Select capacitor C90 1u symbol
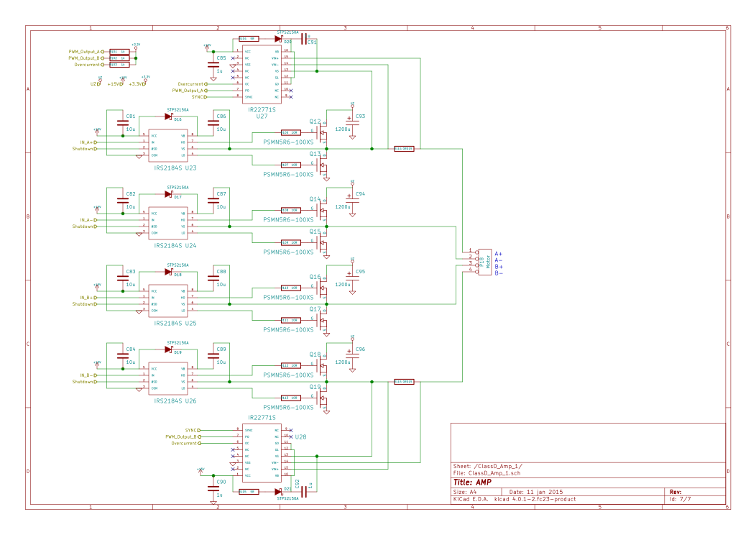 click(213, 488)
